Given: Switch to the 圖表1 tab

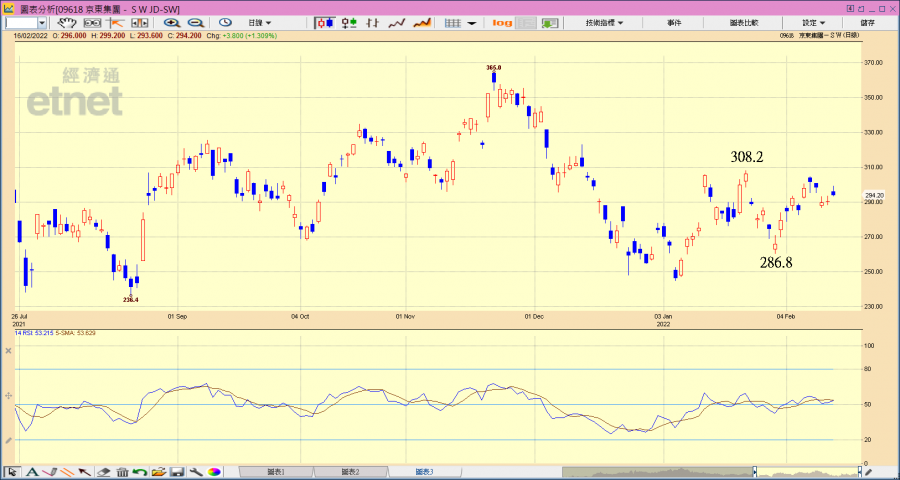Looking at the screenshot, I should [x=275, y=471].
